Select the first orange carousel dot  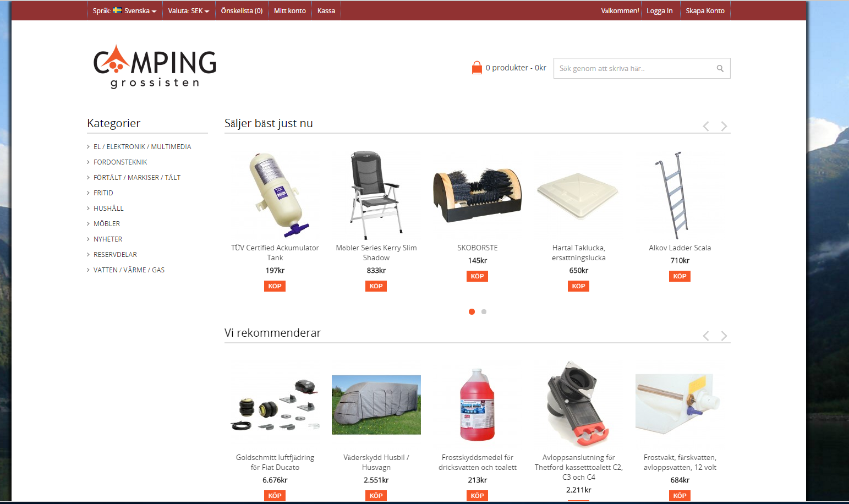click(x=472, y=311)
